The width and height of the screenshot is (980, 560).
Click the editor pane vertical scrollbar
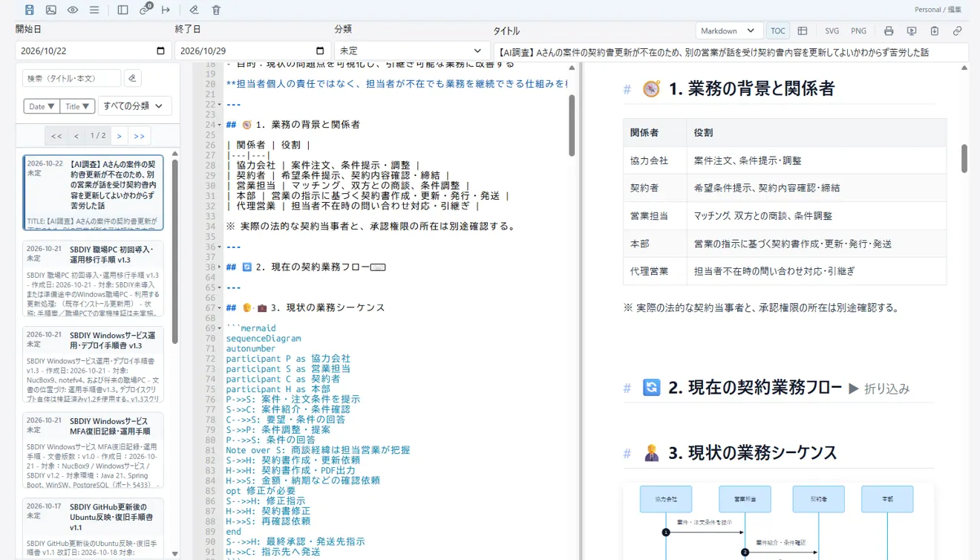572,125
